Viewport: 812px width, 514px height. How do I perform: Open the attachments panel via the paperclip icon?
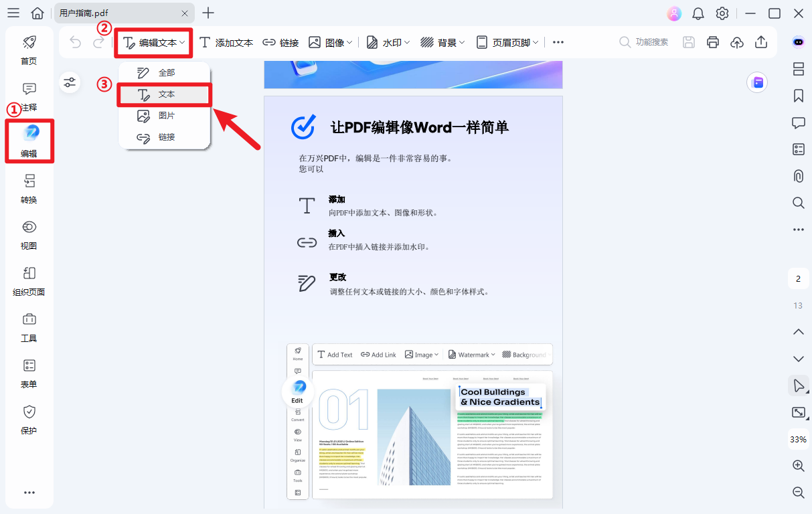[798, 176]
